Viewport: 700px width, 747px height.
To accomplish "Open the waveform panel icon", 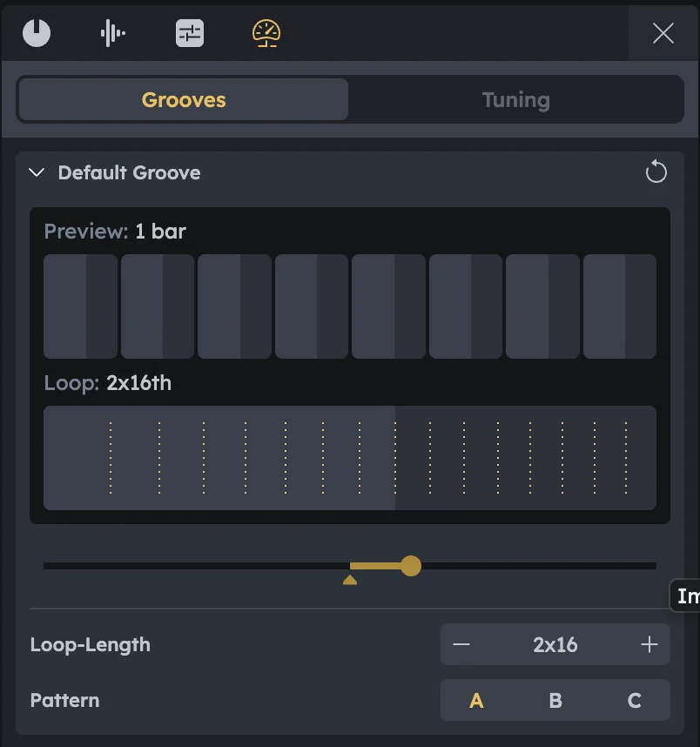I will (112, 33).
